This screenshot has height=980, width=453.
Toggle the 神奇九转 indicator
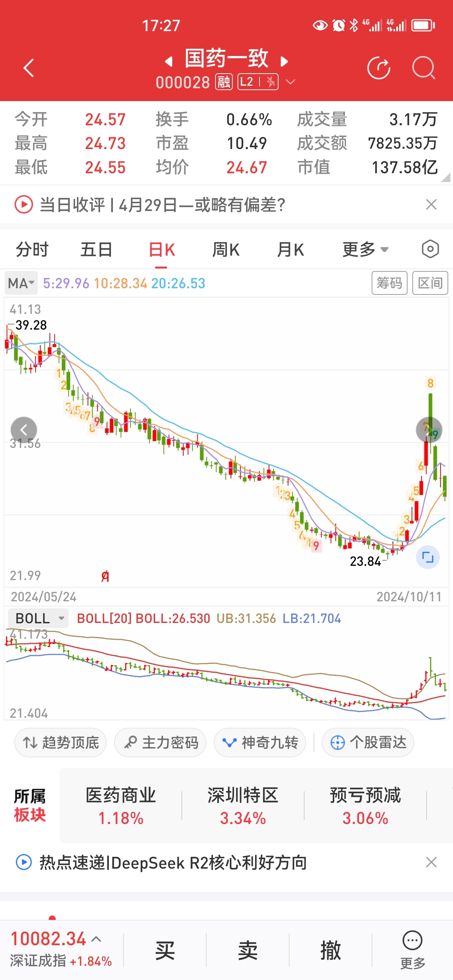click(x=260, y=742)
